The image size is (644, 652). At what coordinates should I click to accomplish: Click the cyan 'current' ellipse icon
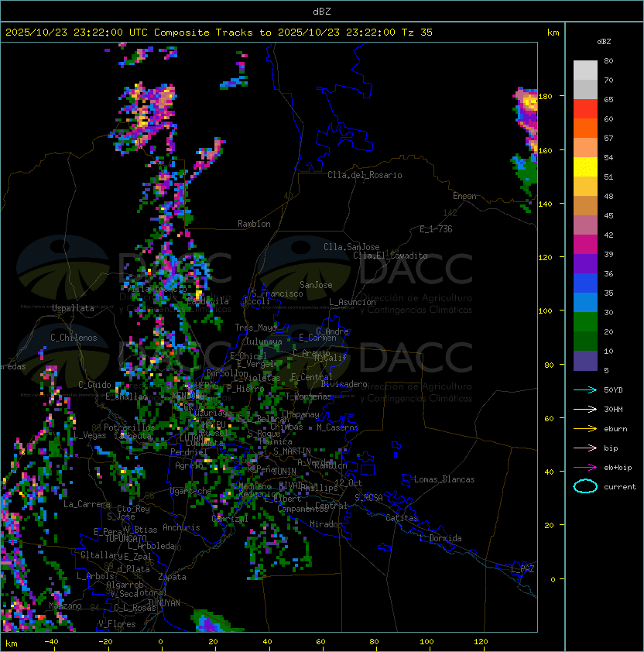click(585, 486)
